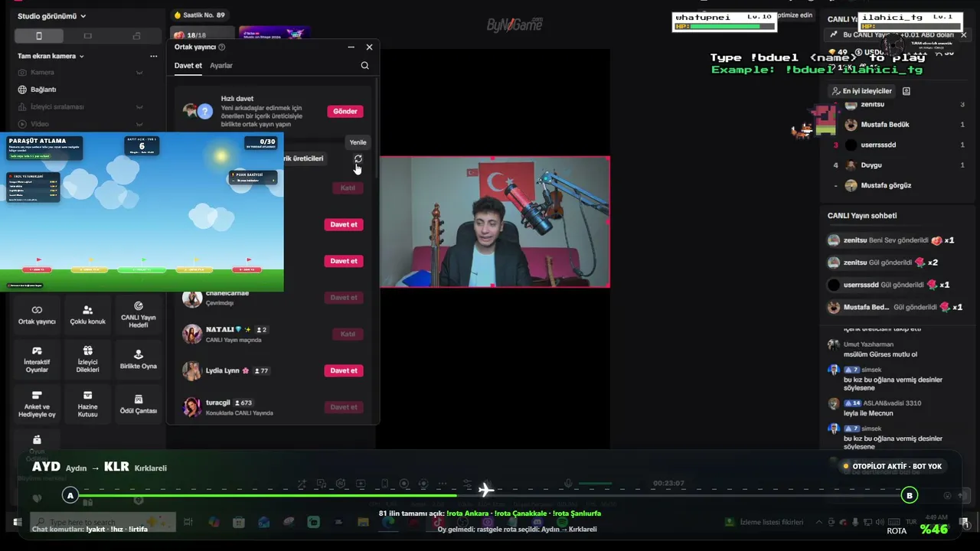Switch to the Ayarlar tab
This screenshot has width=980, height=551.
click(x=221, y=66)
